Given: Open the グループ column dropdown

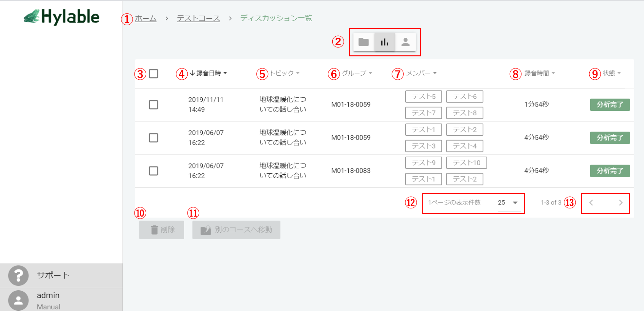Looking at the screenshot, I should coord(370,73).
